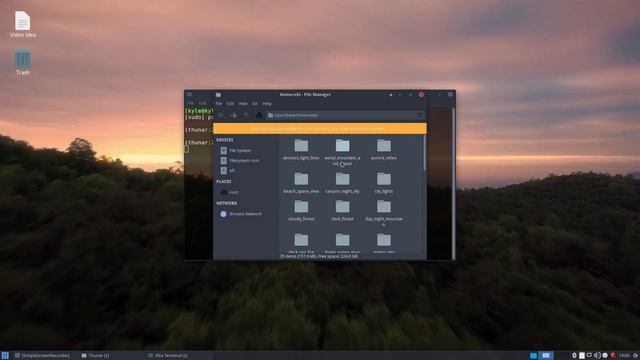Click the clock on the taskbar
Image resolution: width=640 pixels, height=360 pixels.
[x=624, y=356]
